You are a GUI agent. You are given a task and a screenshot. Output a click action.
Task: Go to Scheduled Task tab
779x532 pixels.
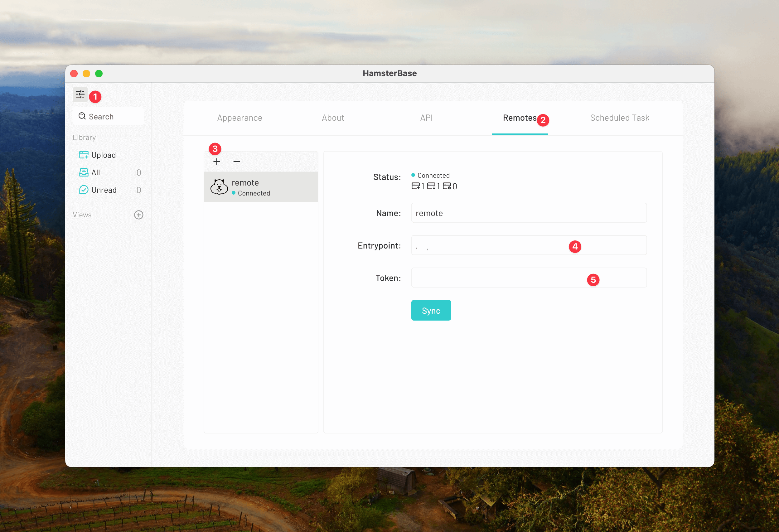(619, 118)
